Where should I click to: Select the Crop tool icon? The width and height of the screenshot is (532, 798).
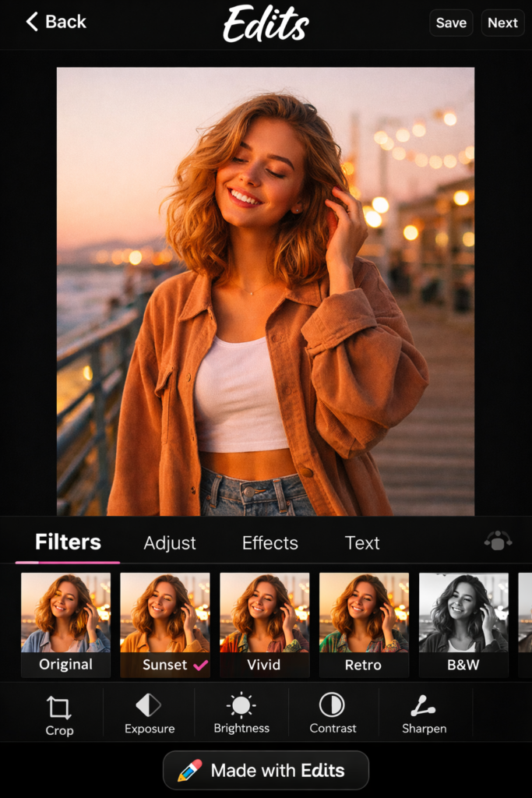click(x=58, y=708)
